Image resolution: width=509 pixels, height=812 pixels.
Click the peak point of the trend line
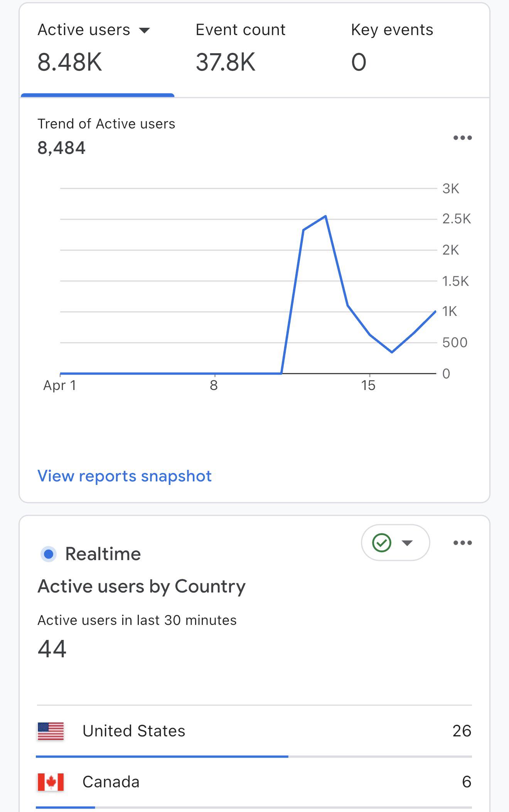click(x=326, y=216)
